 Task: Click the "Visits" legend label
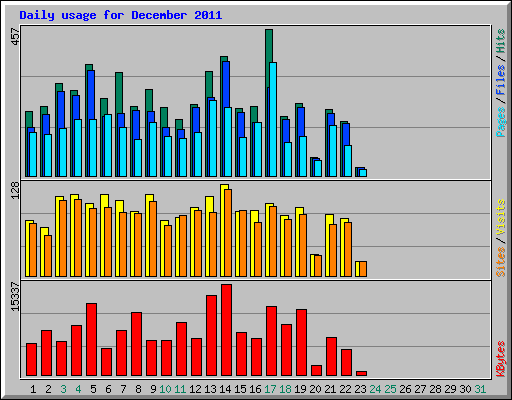click(500, 218)
